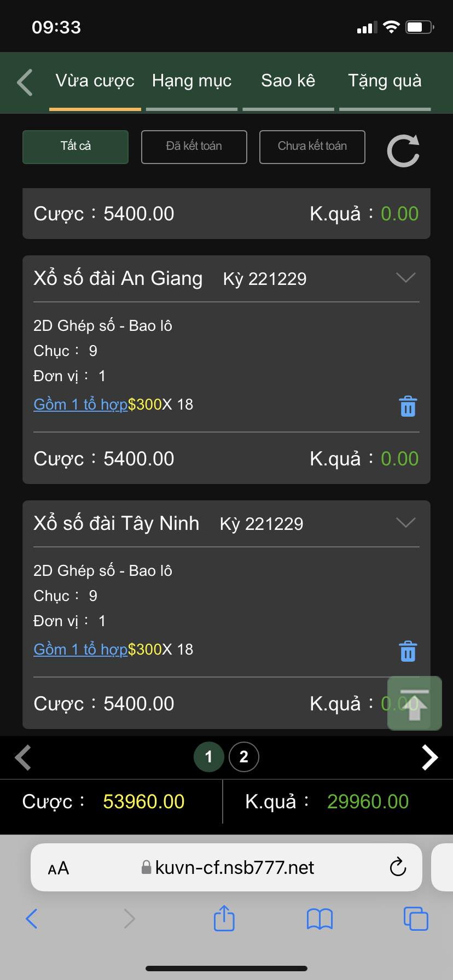Screen dimensions: 453x980
Task: Open Safari AA text size menu
Action: (59, 868)
